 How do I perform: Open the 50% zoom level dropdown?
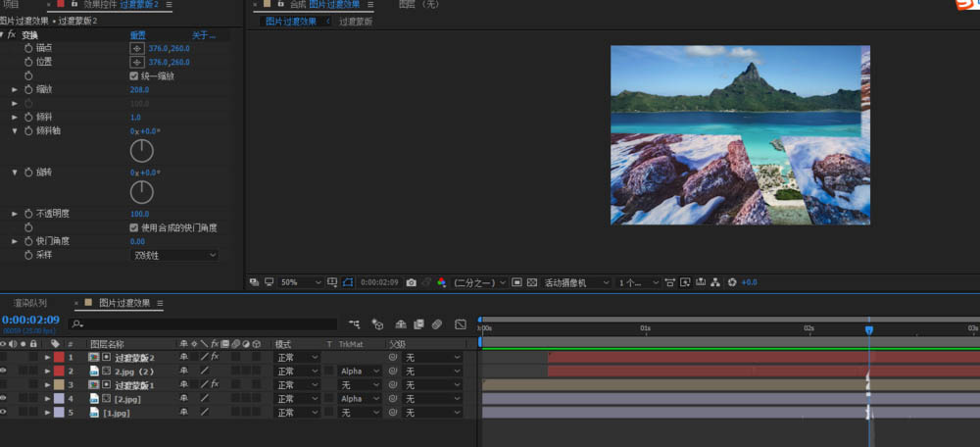301,282
